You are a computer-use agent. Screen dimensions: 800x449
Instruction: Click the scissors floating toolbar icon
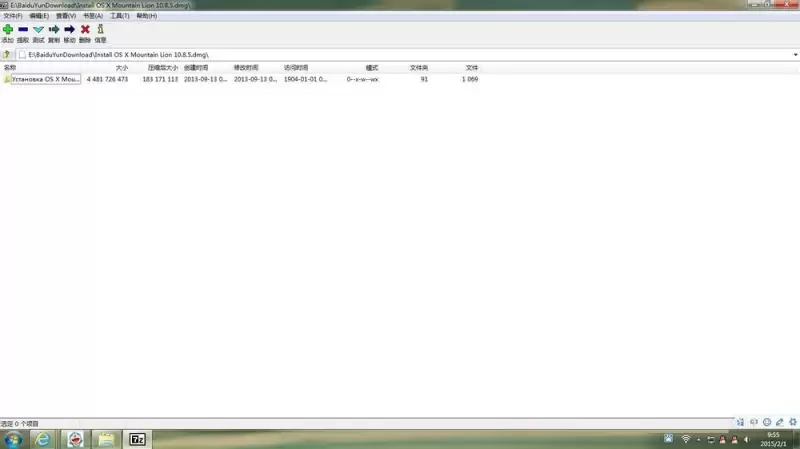(740, 422)
